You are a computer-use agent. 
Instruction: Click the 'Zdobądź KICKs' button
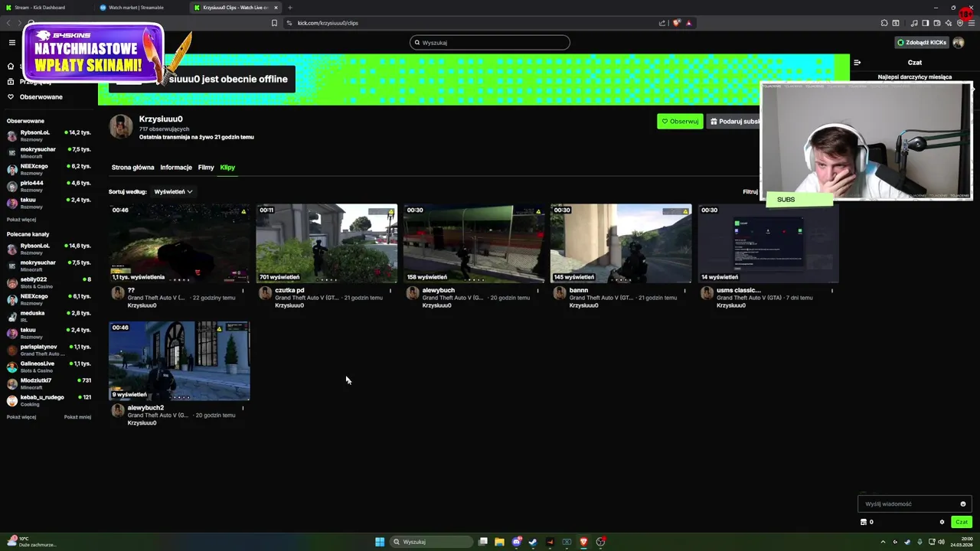pos(922,43)
